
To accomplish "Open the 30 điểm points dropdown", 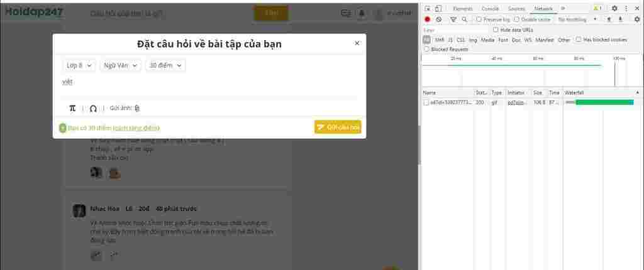I will [x=165, y=65].
